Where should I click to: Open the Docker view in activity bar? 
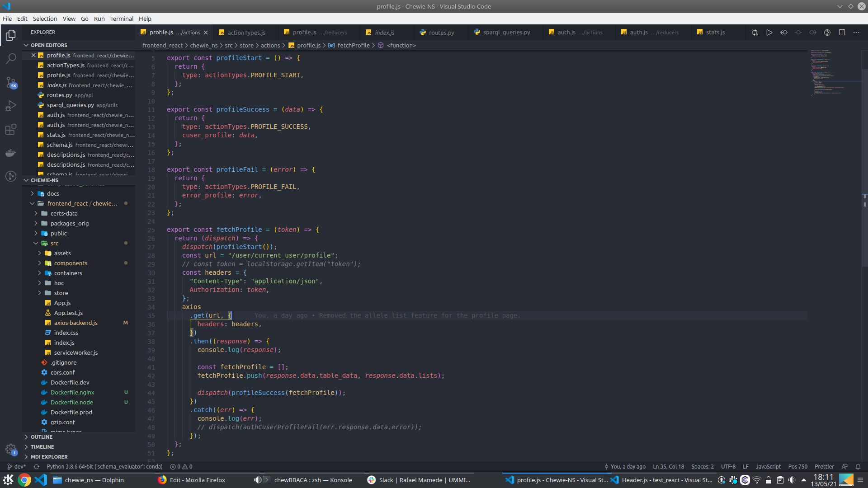click(x=11, y=153)
